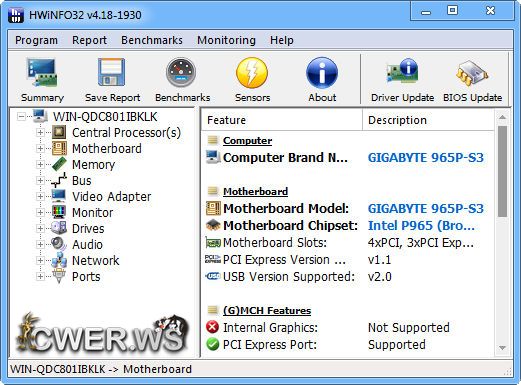Expand the Video Adapter node

coord(40,196)
